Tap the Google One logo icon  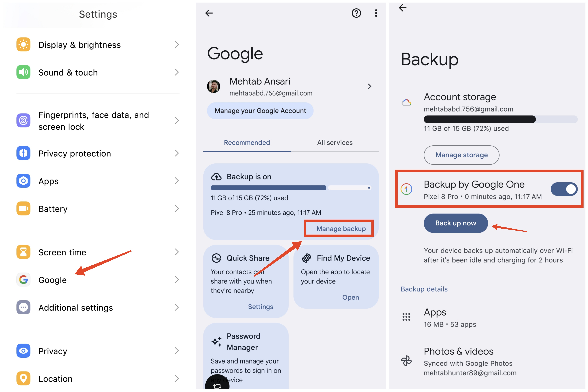click(406, 189)
